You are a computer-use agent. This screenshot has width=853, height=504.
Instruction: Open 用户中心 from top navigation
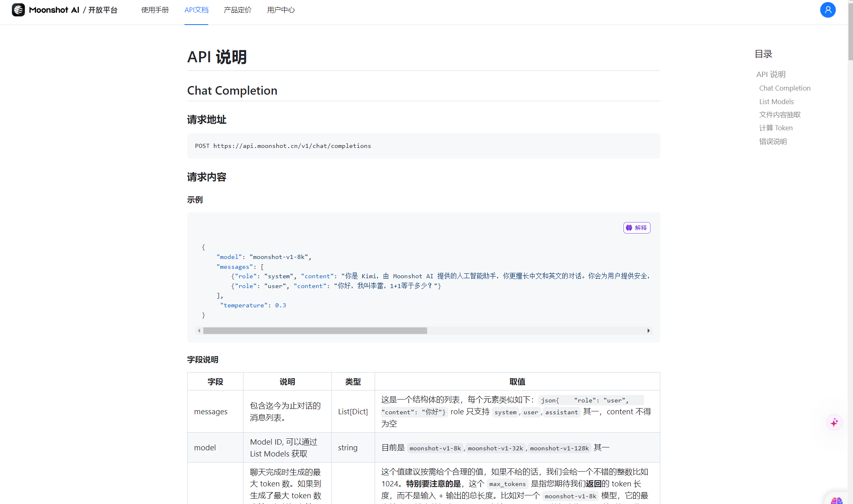coord(281,10)
